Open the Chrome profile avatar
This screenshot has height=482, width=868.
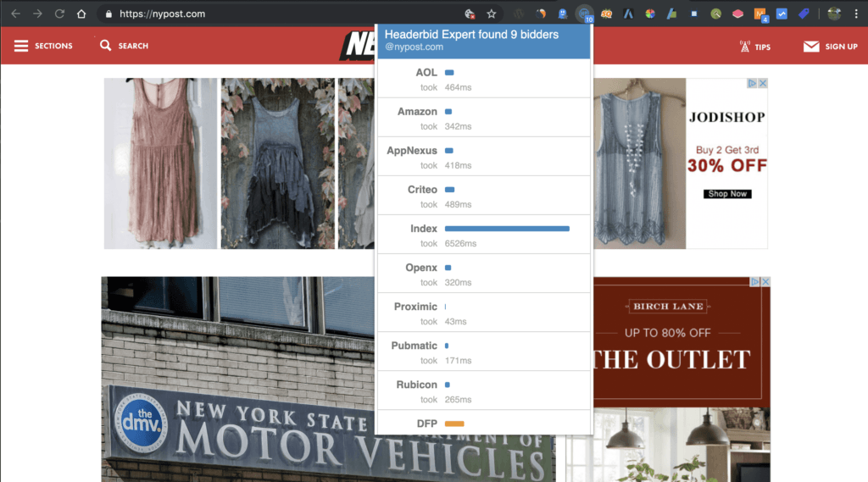point(834,14)
